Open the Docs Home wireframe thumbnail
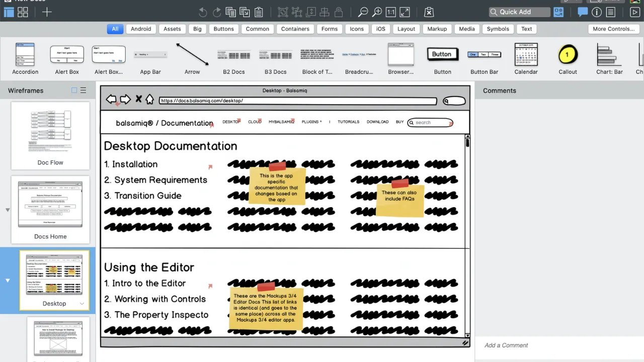 [x=50, y=210]
